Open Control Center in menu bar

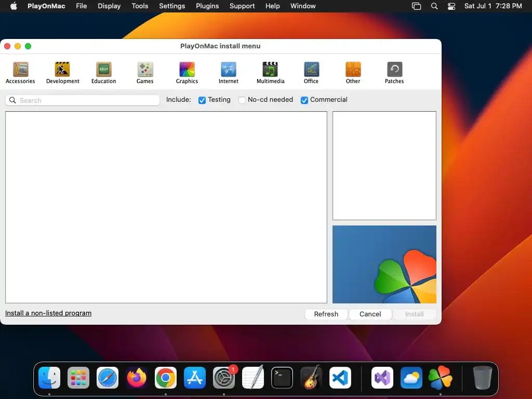[x=451, y=6]
